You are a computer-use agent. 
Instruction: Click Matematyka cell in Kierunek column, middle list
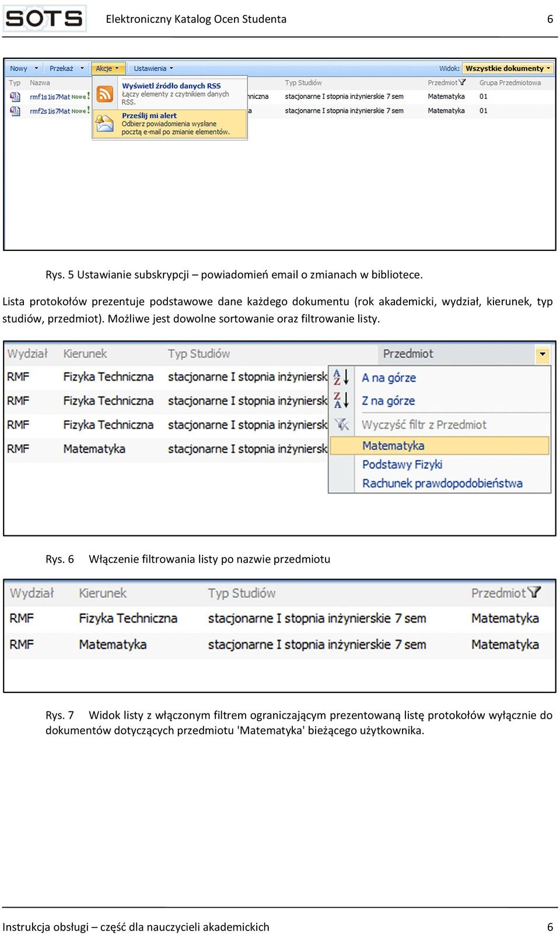94,449
